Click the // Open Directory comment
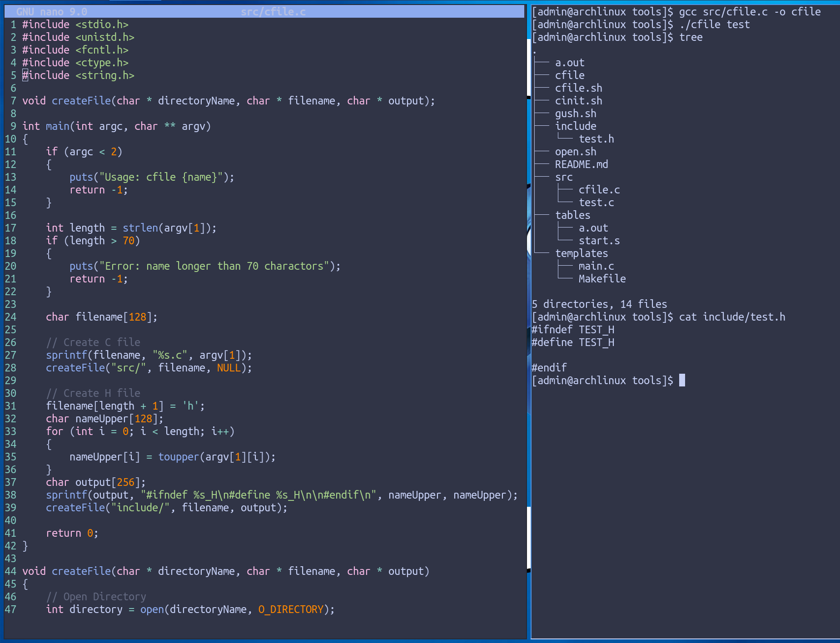Image resolution: width=840 pixels, height=643 pixels. pos(96,597)
